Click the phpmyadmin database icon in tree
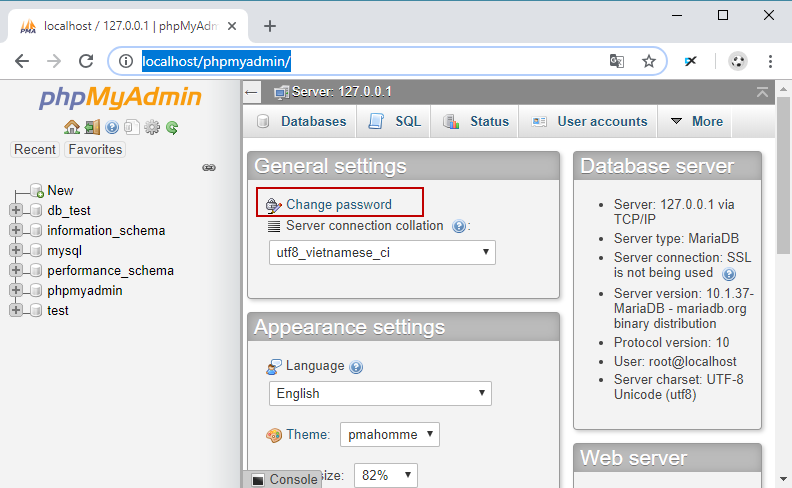The image size is (792, 488). [x=36, y=290]
